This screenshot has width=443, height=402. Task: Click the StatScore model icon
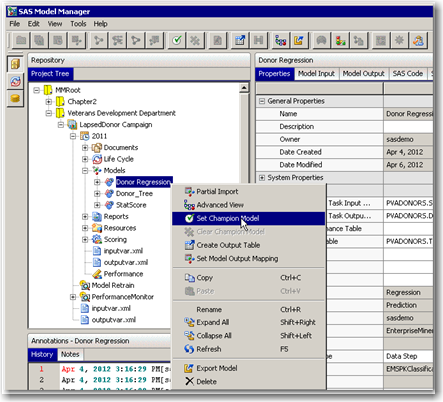click(x=109, y=205)
